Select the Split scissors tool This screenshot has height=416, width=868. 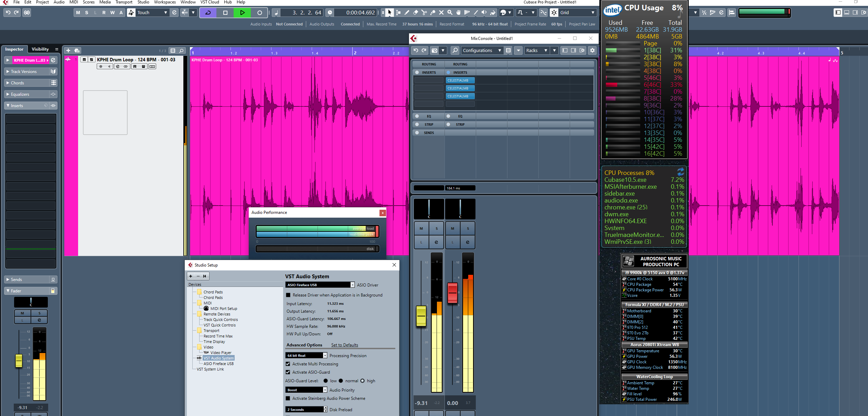click(424, 13)
